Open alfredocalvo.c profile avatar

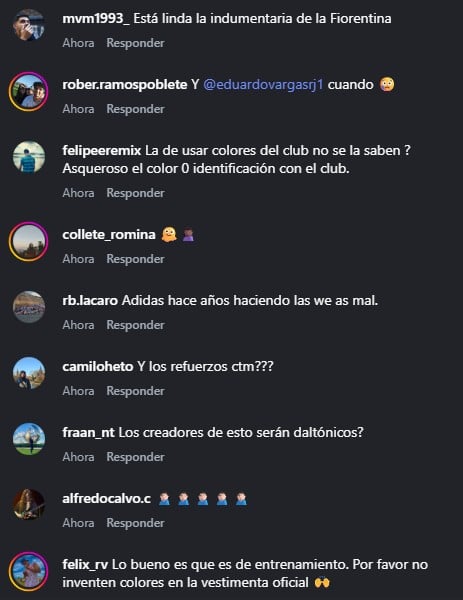coord(29,505)
